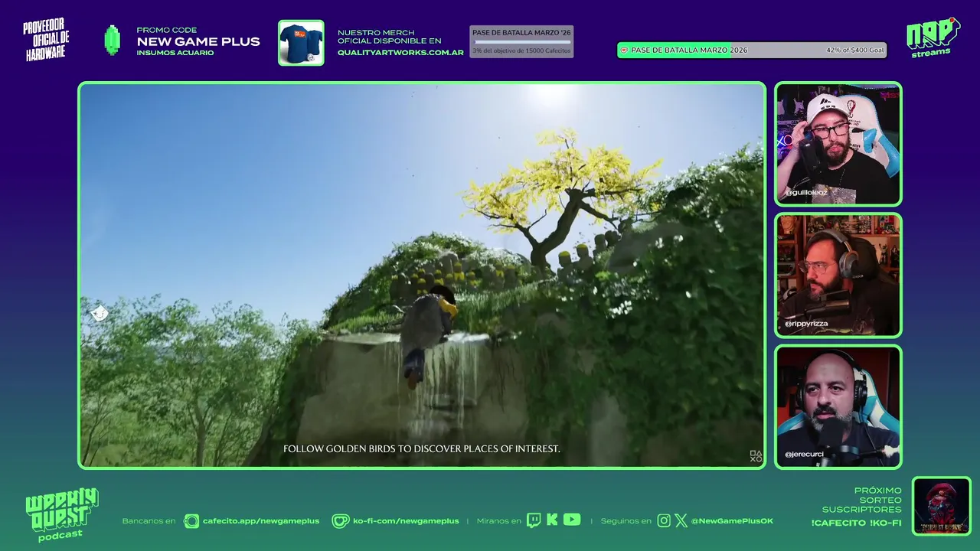Click the Weekly Quest podcast logo
The image size is (980, 551).
coord(61,515)
